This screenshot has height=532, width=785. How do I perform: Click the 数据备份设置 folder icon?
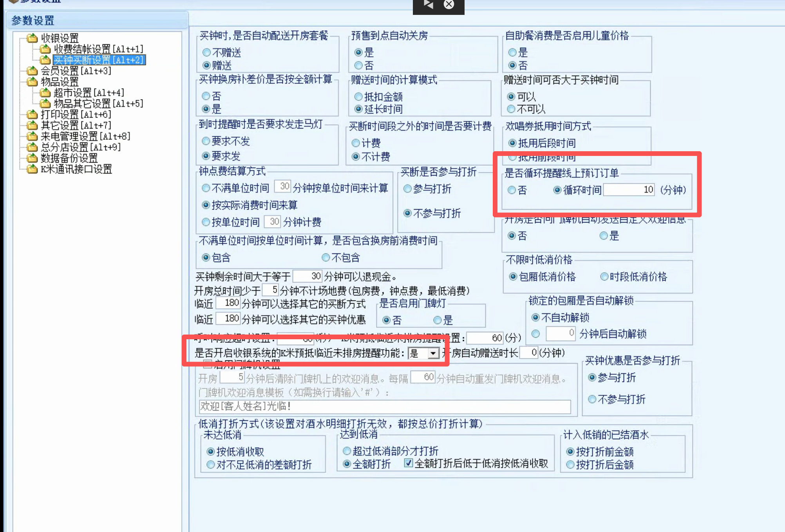[x=32, y=158]
